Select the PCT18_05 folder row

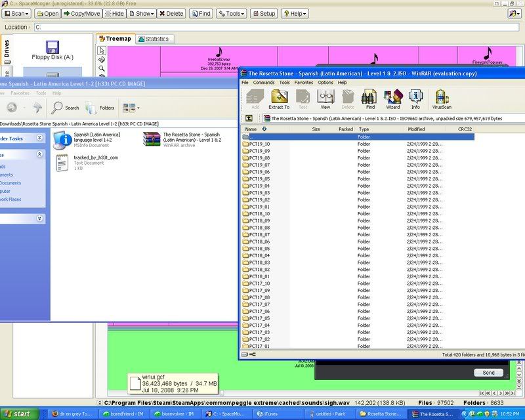[x=358, y=249]
